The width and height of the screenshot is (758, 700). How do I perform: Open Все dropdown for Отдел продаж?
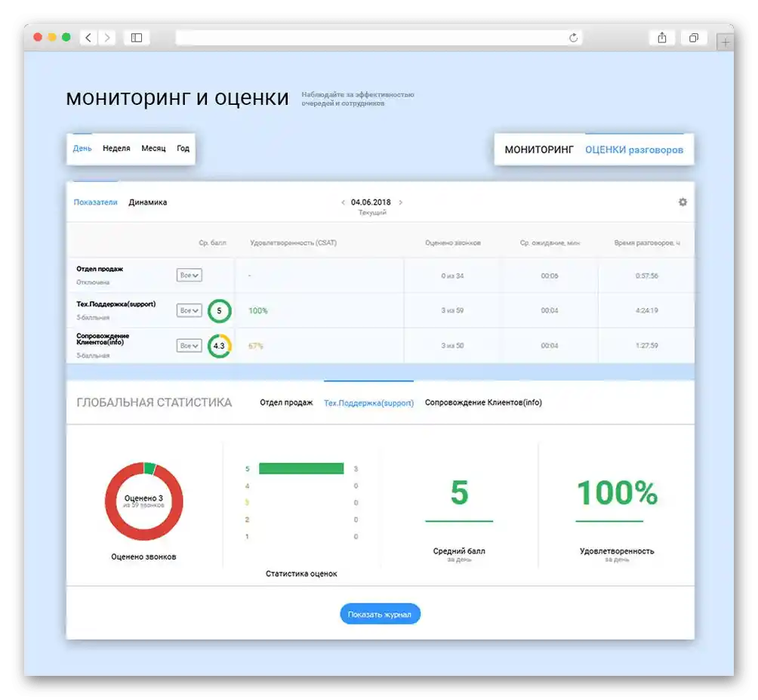[x=189, y=275]
